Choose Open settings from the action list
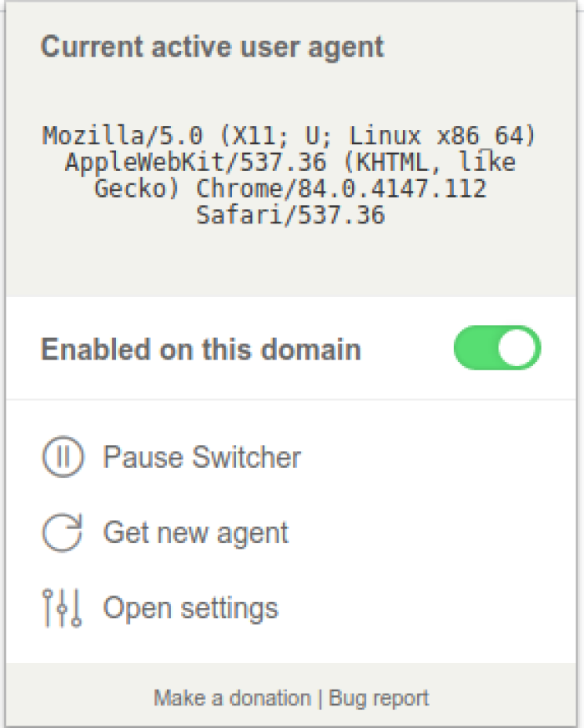Image resolution: width=584 pixels, height=728 pixels. point(191,607)
